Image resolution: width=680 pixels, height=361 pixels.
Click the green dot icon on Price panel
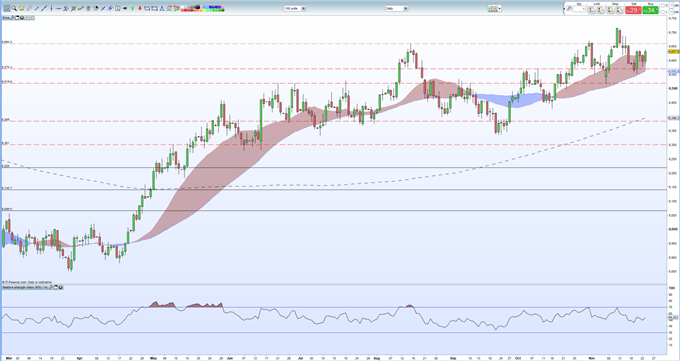pyautogui.click(x=31, y=18)
